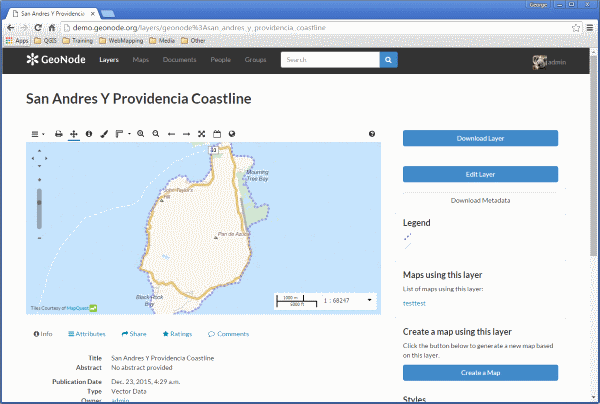Open the map scale 1:68247 dropdown
This screenshot has height=404, width=600.
point(369,300)
